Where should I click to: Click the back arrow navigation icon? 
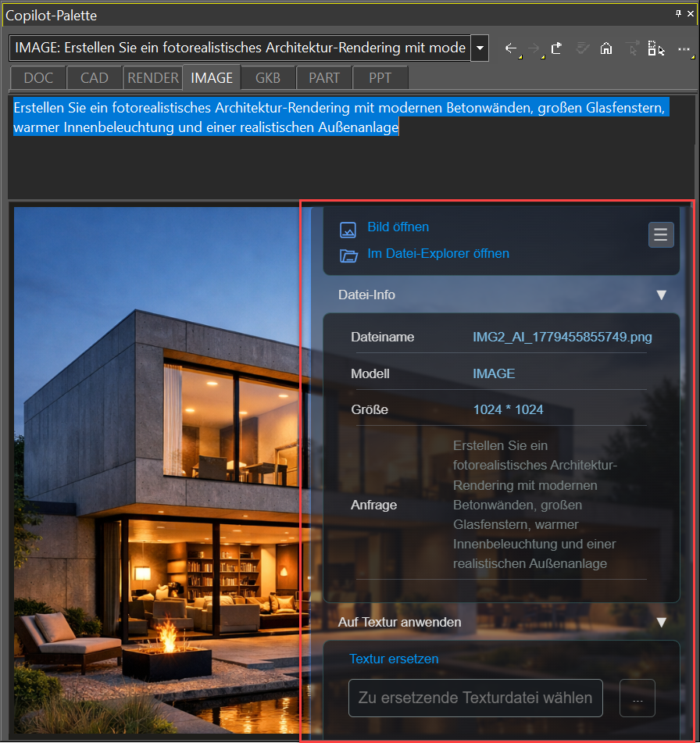(510, 48)
